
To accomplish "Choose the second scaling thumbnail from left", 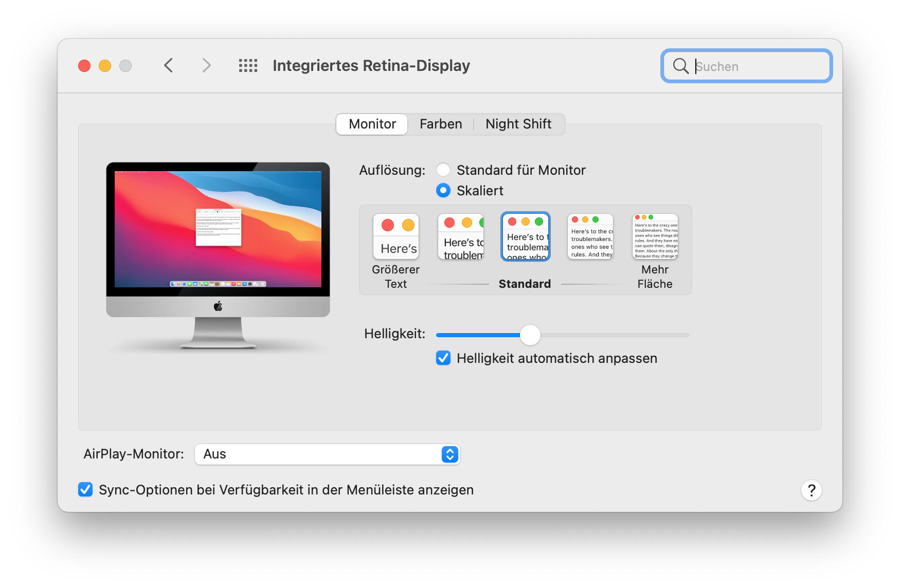I will (461, 236).
